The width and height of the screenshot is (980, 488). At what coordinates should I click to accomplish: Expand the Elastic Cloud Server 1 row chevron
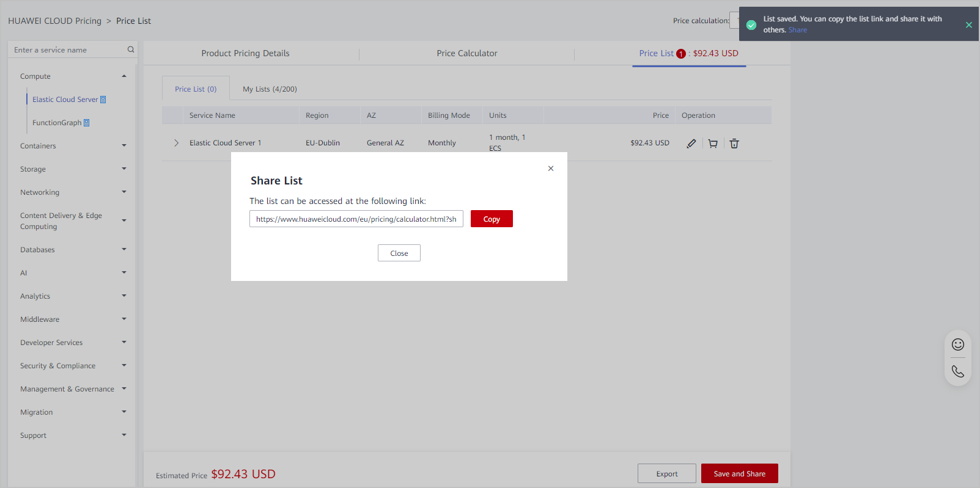[176, 143]
